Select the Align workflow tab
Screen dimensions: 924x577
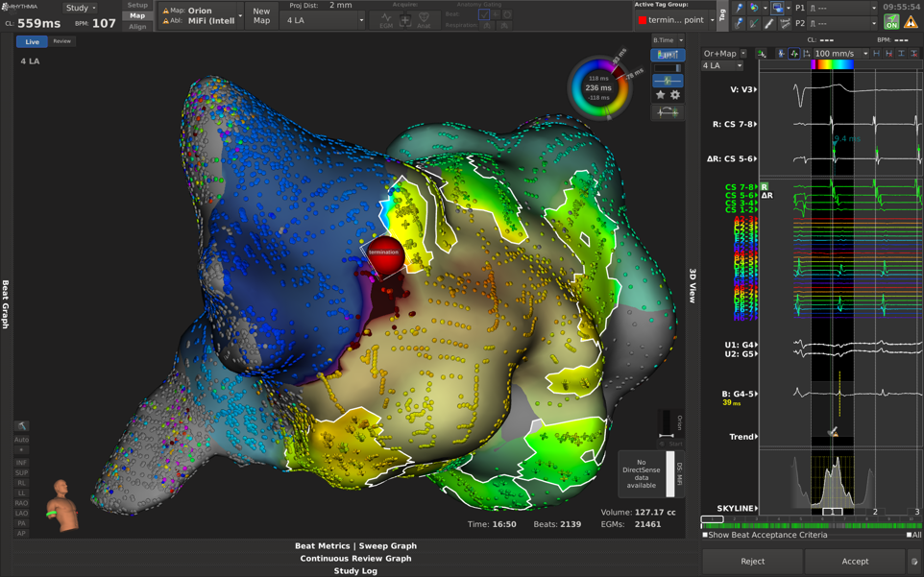[x=137, y=27]
